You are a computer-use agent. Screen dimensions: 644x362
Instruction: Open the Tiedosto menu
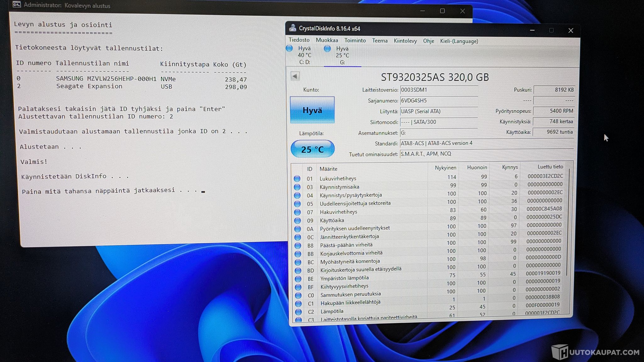pyautogui.click(x=299, y=40)
